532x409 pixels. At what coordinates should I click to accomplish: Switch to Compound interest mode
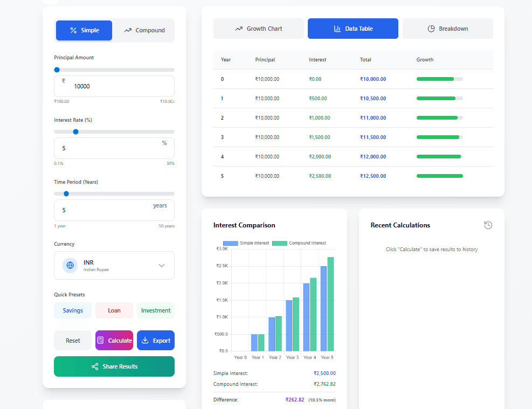click(x=144, y=30)
